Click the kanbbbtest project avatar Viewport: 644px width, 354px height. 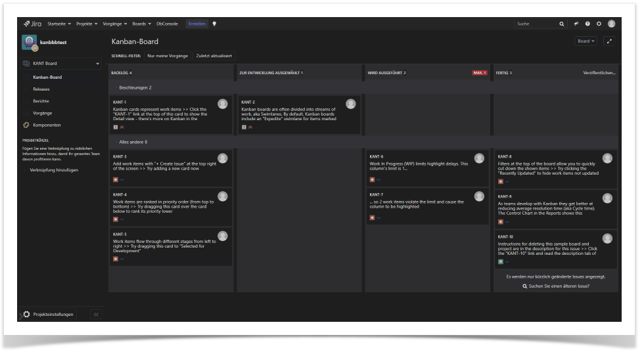[29, 42]
